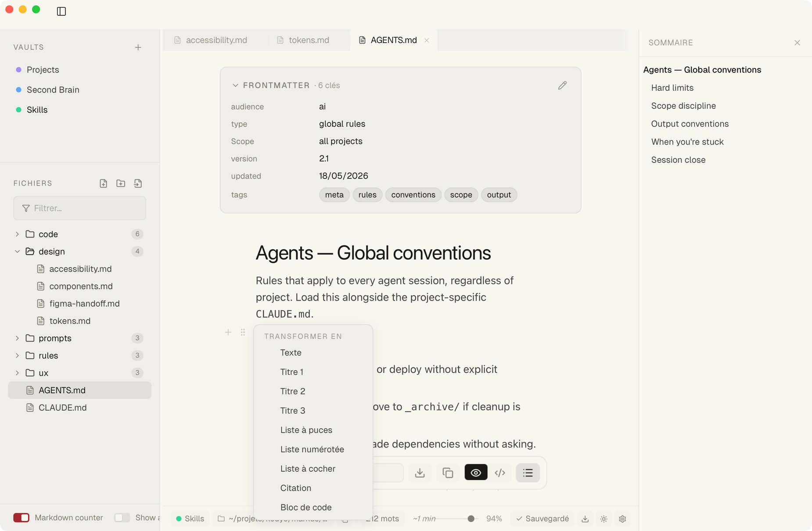Screen dimensions: 812x531
Task: Click the meta tag chip
Action: click(x=334, y=195)
